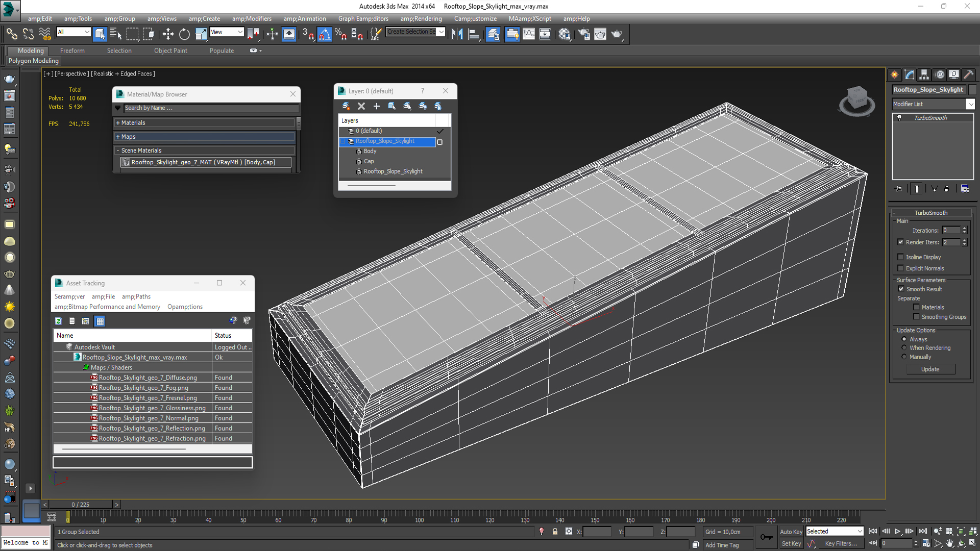Open the selection filter All dropdown
Viewport: 980px width, 551px height.
pyautogui.click(x=73, y=32)
